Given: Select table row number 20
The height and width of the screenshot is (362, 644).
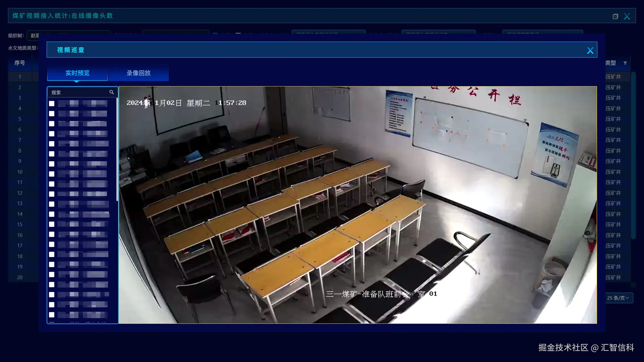Looking at the screenshot, I should coord(20,278).
